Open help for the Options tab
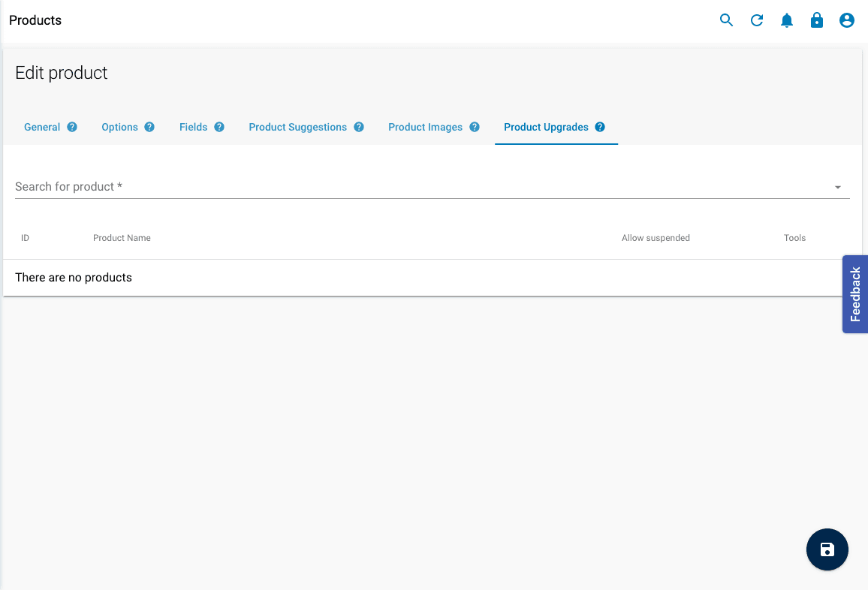868x590 pixels. [x=149, y=127]
